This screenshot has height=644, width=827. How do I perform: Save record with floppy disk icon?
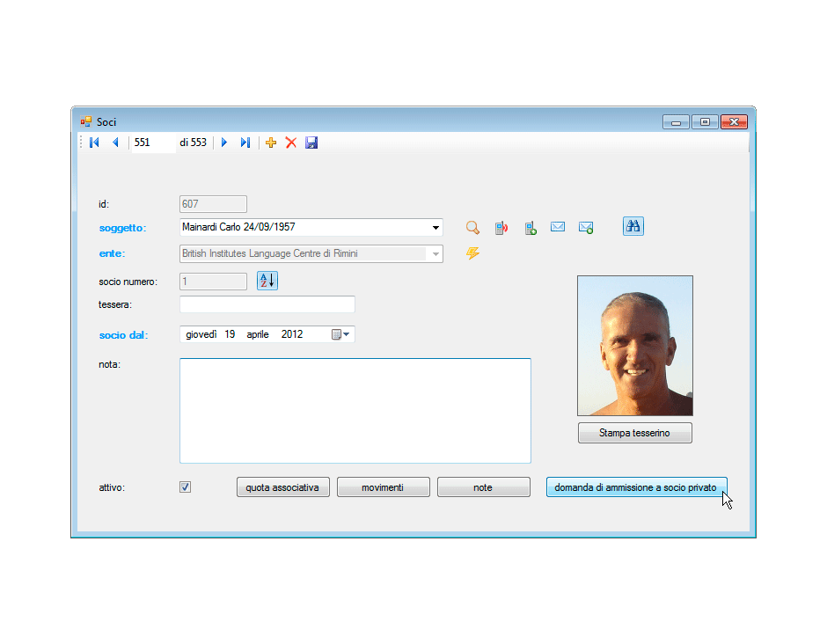click(311, 143)
